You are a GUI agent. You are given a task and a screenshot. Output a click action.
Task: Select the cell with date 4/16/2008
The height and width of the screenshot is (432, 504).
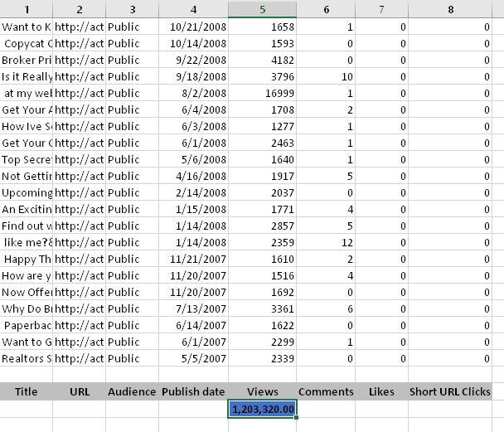193,176
